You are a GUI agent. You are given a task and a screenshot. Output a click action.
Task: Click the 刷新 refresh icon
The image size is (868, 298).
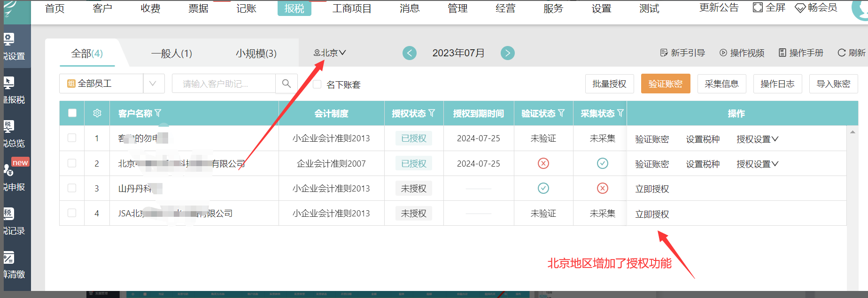click(x=842, y=53)
